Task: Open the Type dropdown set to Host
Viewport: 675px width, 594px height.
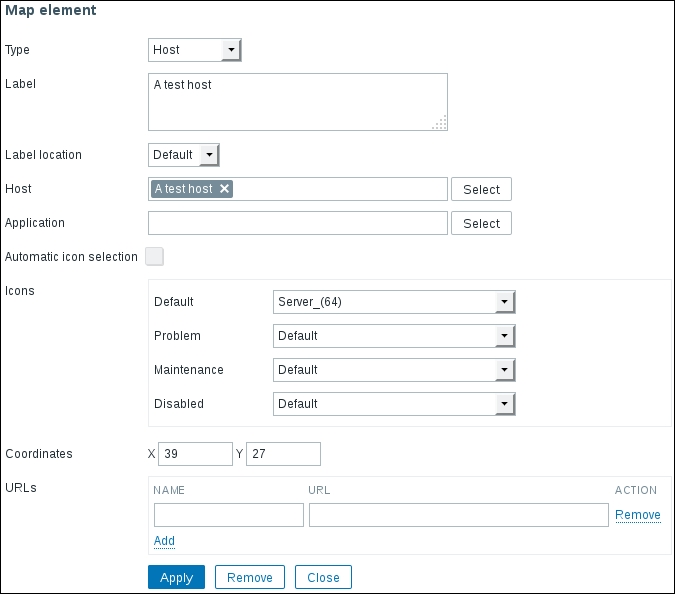Action: (x=195, y=49)
